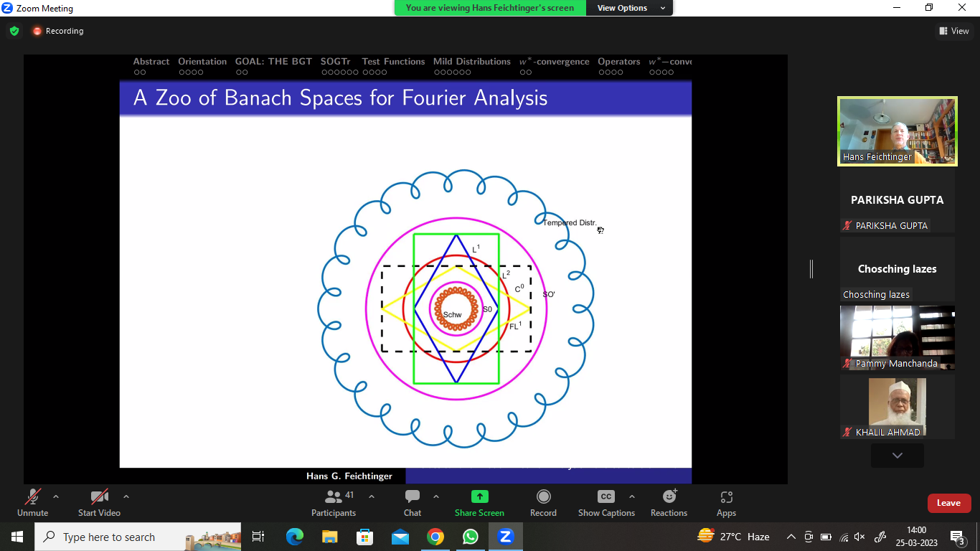Open the Participants panel icon
The image size is (980, 551).
pos(334,496)
